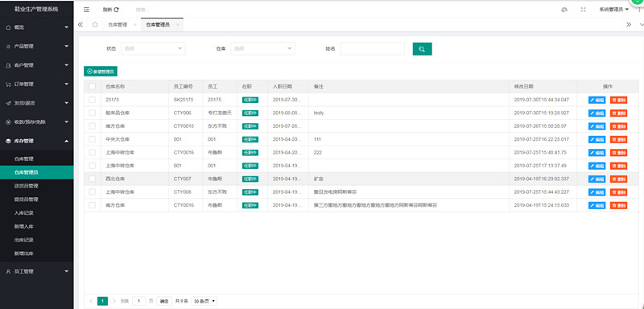The width and height of the screenshot is (644, 309).
Task: Open 出库记录 in the sidebar
Action: (x=37, y=240)
